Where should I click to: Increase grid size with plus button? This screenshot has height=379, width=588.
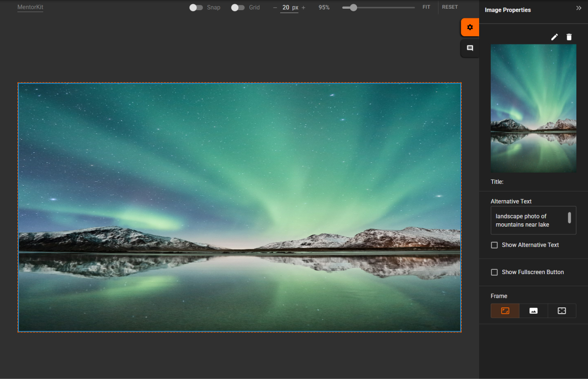[303, 7]
